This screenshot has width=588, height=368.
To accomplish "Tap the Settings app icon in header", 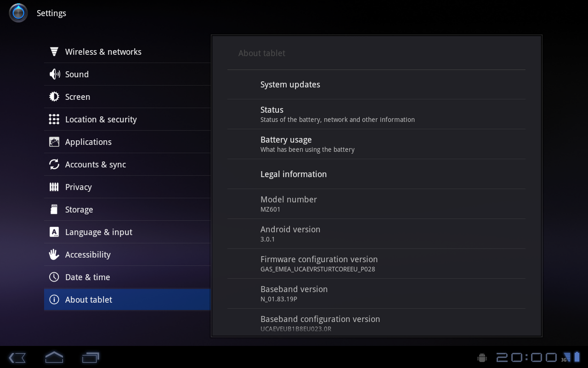I will (18, 13).
